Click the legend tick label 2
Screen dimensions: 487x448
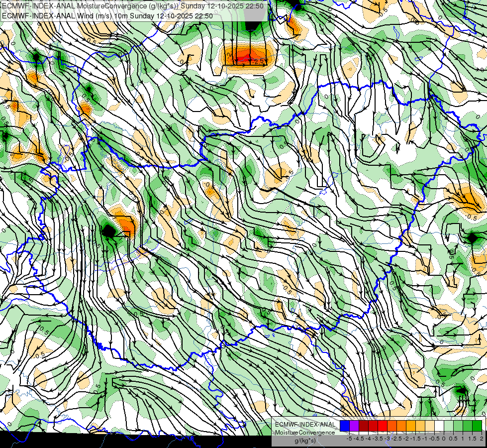482,439
